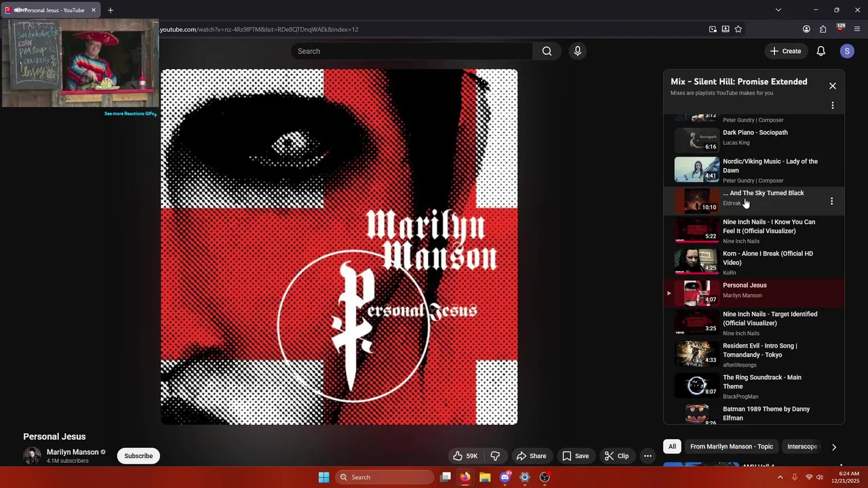Image resolution: width=868 pixels, height=488 pixels.
Task: Click The Ring Soundtrack thumbnail
Action: (x=696, y=384)
